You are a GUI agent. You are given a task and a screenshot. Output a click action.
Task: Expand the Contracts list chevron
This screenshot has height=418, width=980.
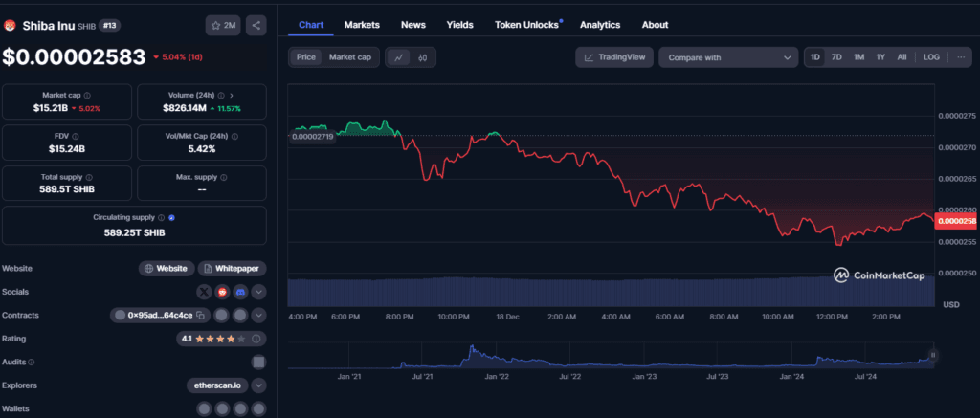click(258, 316)
